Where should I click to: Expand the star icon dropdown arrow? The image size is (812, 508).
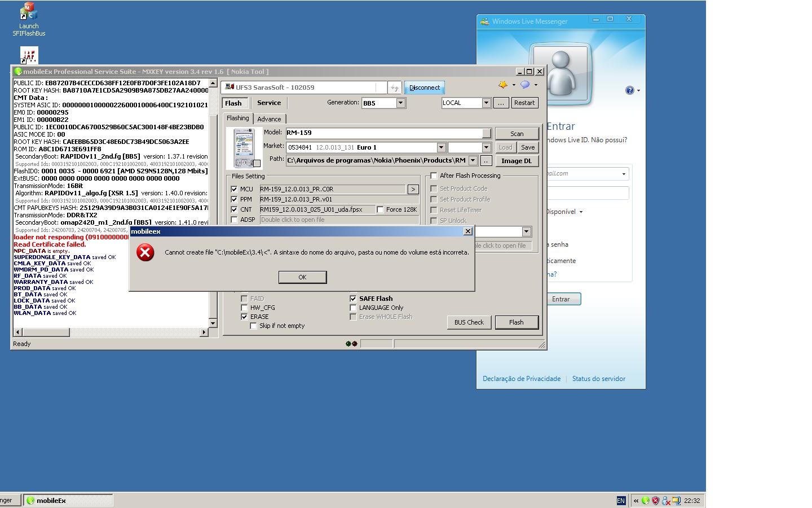click(x=514, y=85)
